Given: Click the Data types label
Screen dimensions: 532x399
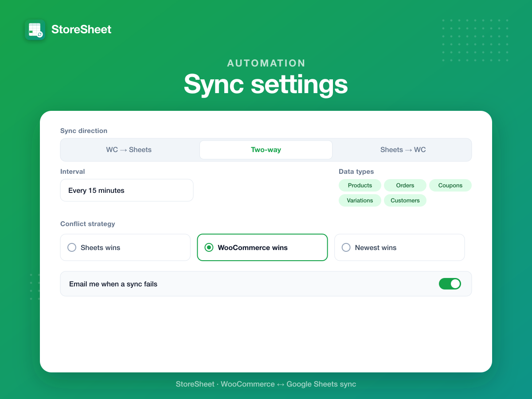Looking at the screenshot, I should [x=356, y=172].
